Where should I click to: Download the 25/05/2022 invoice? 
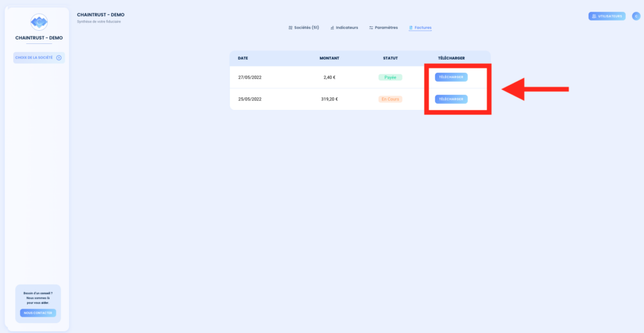(x=451, y=99)
